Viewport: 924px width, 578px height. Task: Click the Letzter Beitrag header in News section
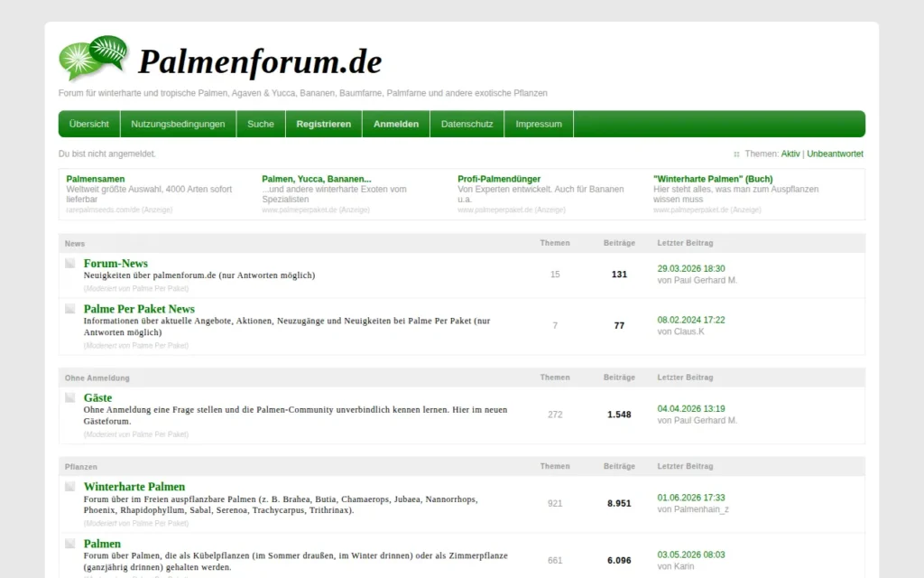point(686,243)
